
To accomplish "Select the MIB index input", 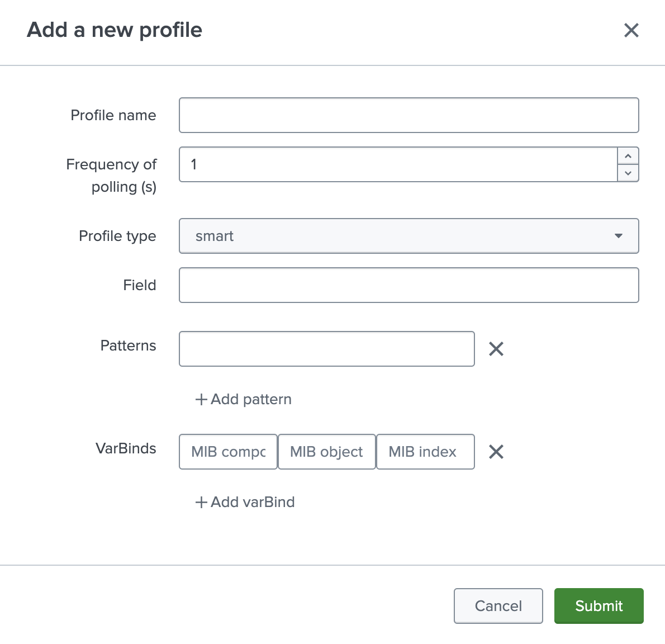I will tap(425, 452).
